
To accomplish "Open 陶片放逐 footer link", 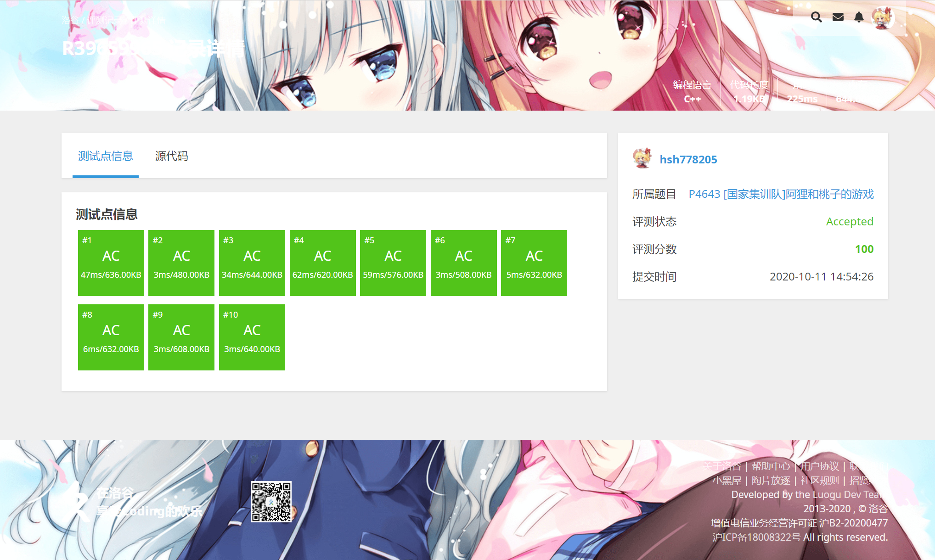I will [x=771, y=481].
